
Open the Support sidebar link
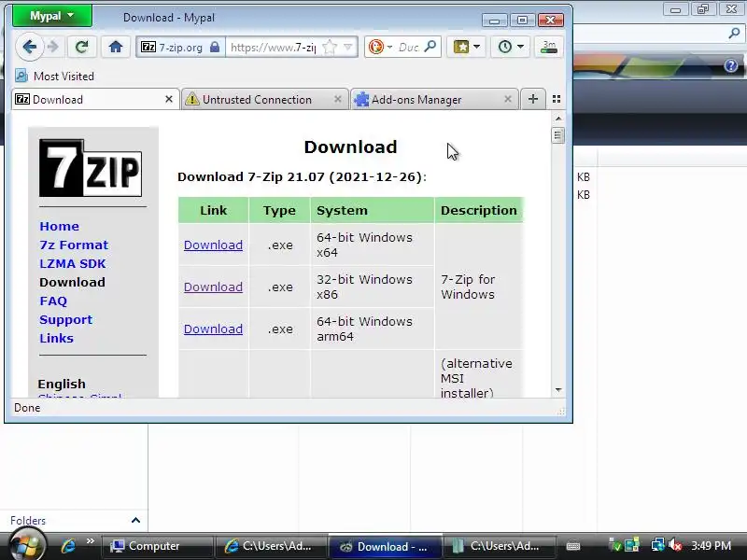tap(65, 319)
